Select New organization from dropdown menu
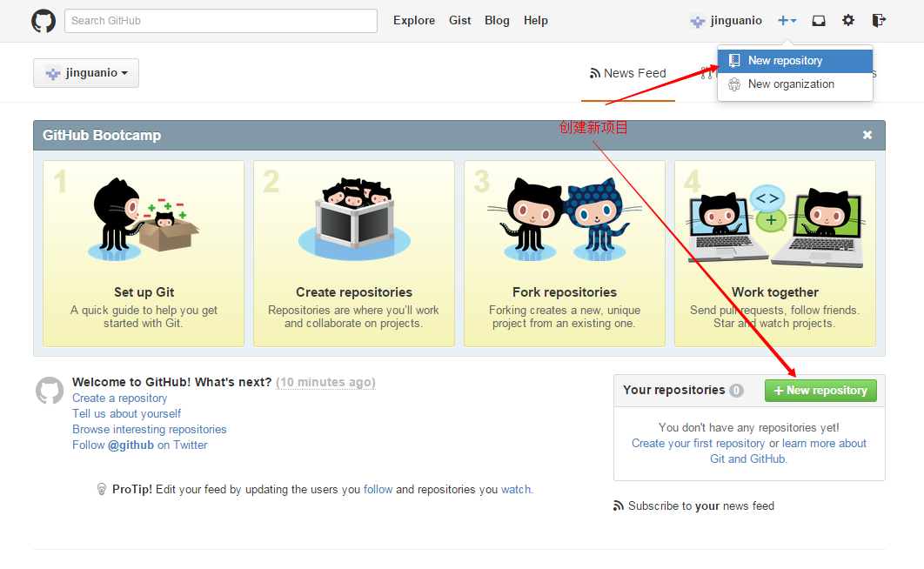The image size is (924, 569). click(x=795, y=84)
